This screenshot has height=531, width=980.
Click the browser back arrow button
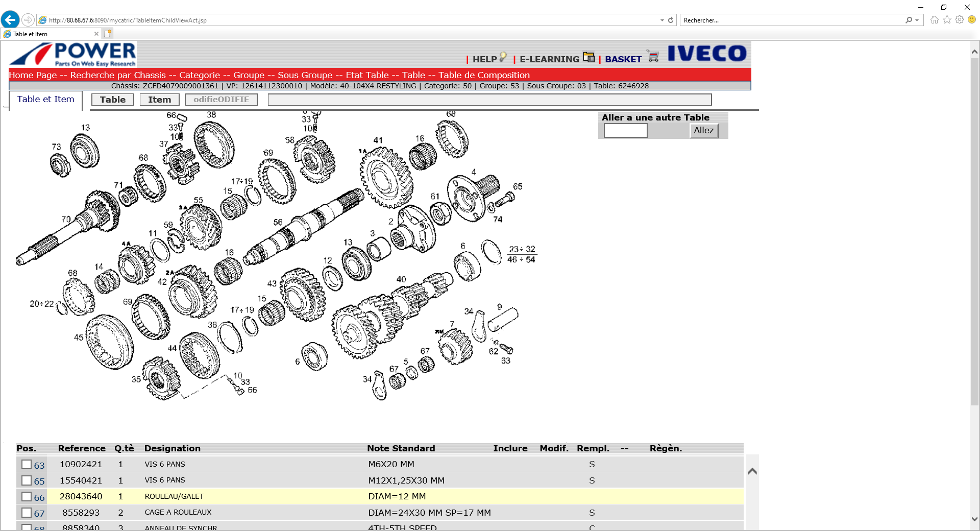(10, 20)
